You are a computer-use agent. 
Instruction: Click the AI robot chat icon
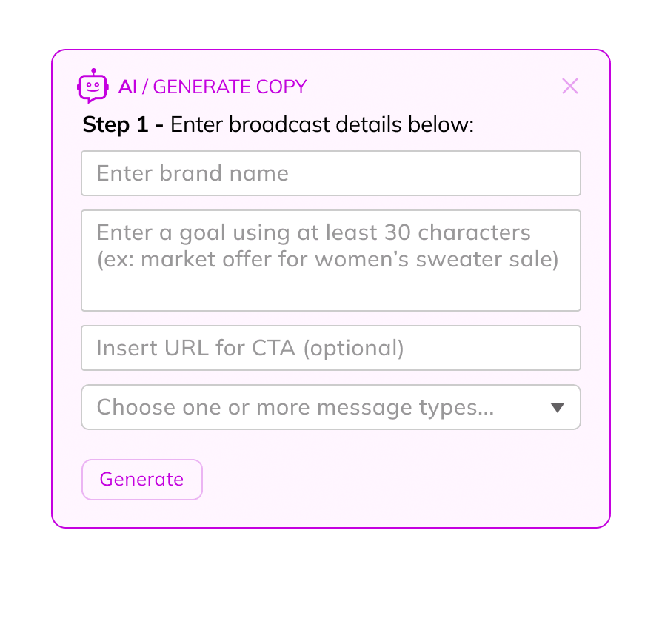tap(93, 86)
